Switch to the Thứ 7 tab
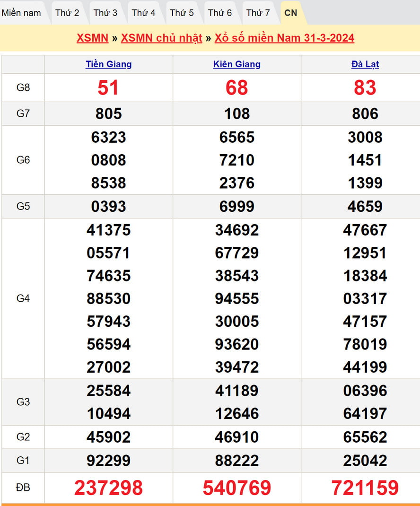The image size is (420, 506). click(258, 13)
